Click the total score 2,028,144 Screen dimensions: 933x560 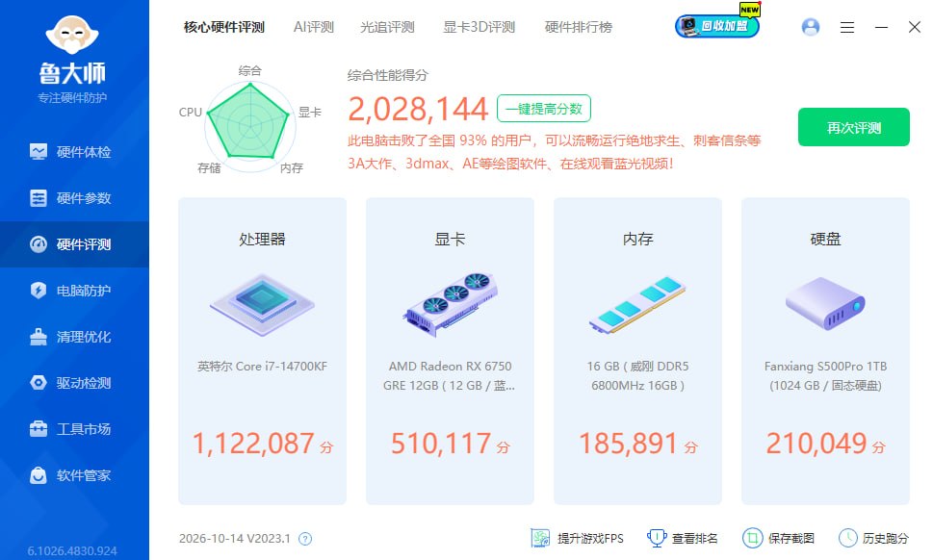click(418, 110)
